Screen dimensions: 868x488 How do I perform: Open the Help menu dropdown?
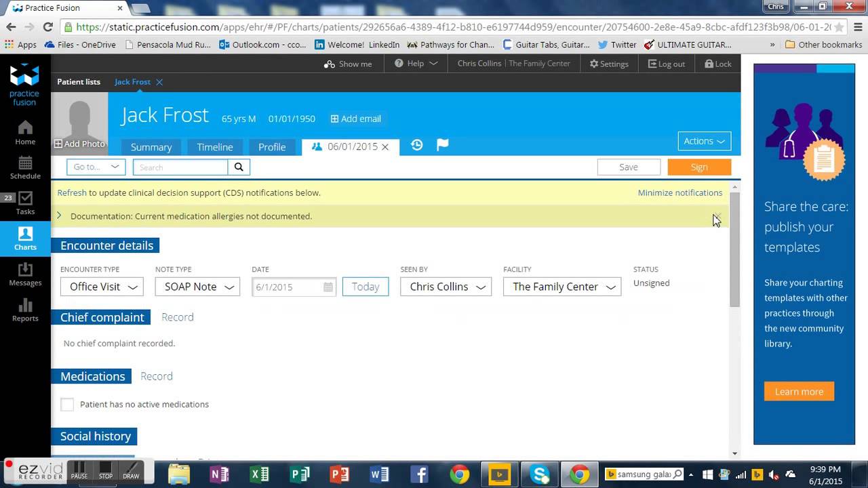pos(416,64)
